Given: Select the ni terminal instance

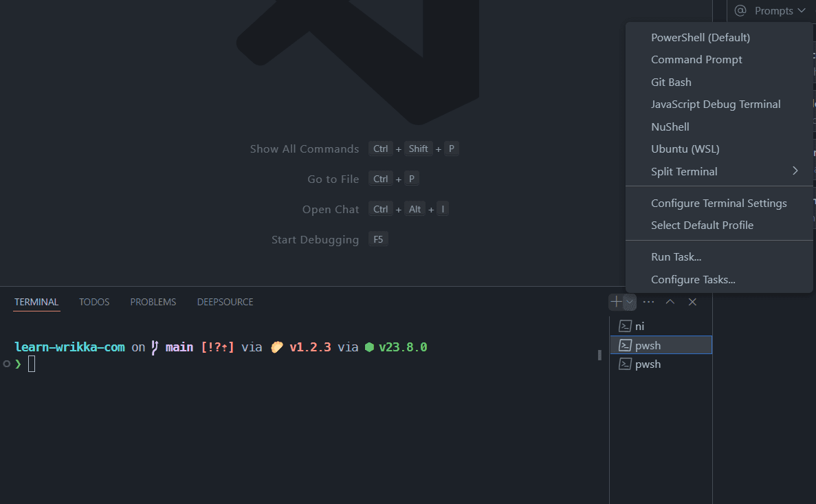Looking at the screenshot, I should point(661,326).
